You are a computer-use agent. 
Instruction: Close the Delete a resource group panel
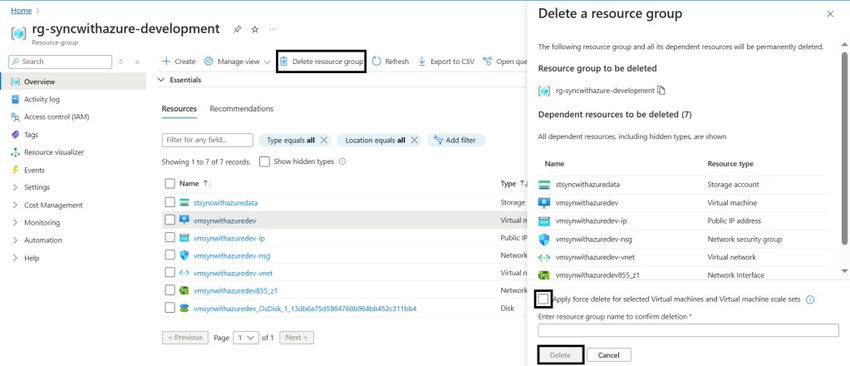click(x=830, y=15)
